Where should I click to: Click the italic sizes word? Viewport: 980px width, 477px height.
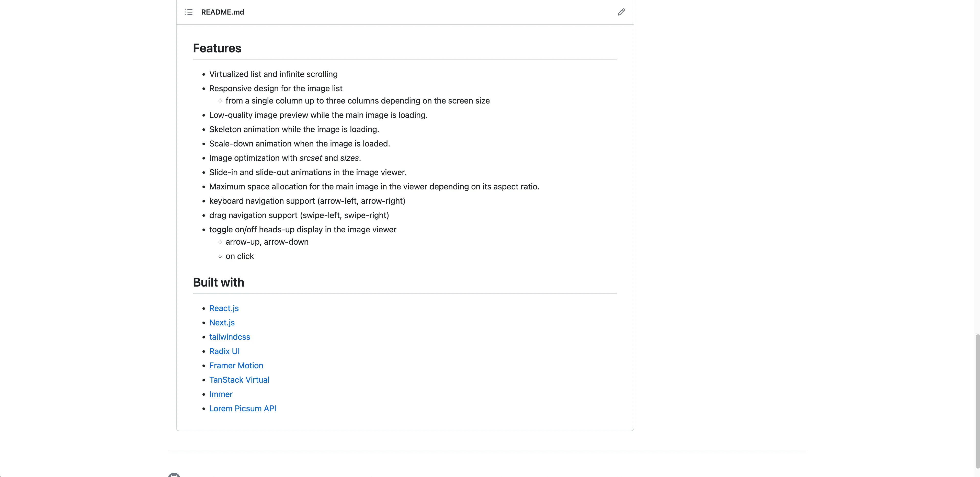click(349, 158)
